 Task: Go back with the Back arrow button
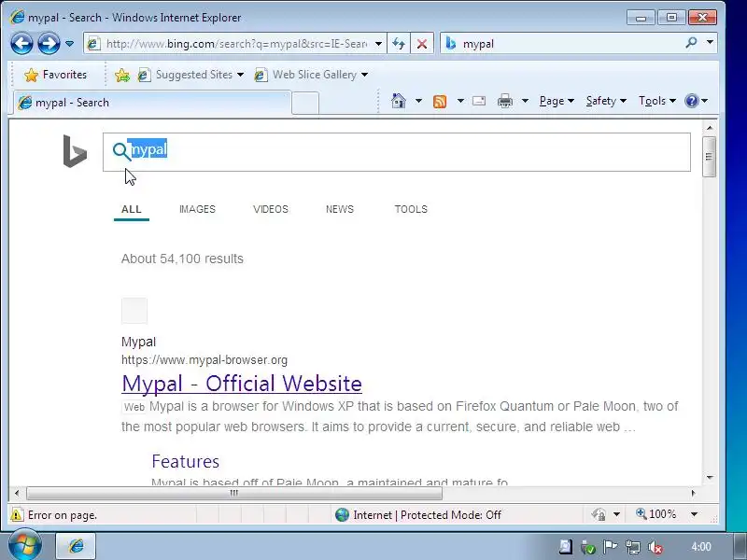pos(21,44)
